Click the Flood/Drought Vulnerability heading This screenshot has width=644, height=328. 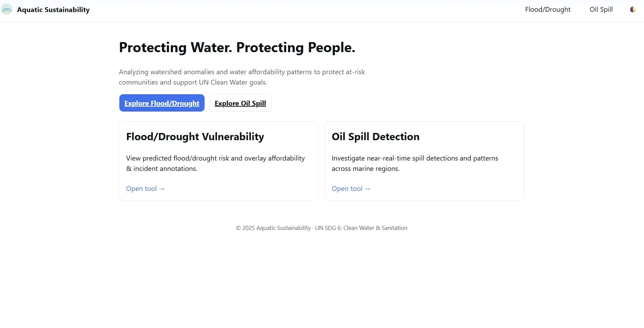195,137
